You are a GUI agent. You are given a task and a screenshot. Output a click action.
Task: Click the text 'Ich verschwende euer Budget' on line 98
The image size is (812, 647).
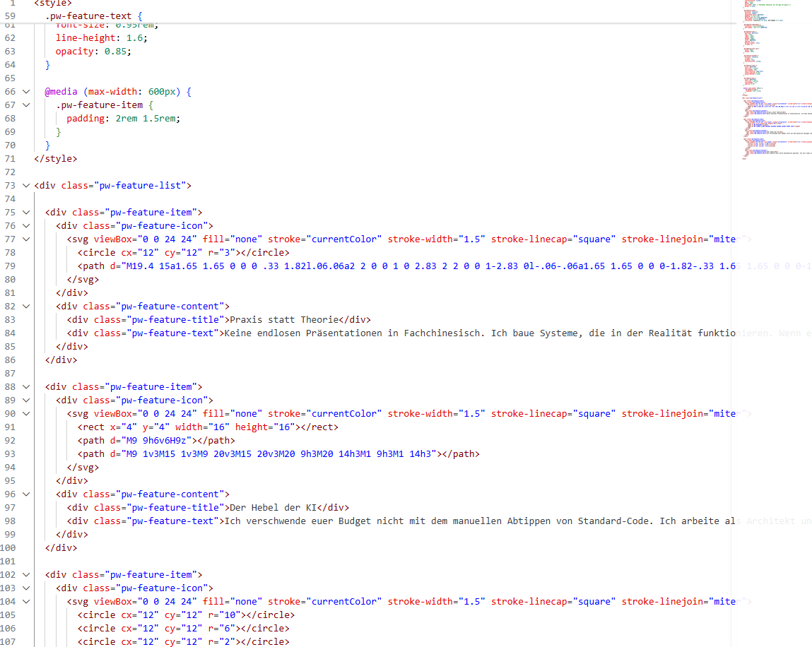(x=298, y=521)
